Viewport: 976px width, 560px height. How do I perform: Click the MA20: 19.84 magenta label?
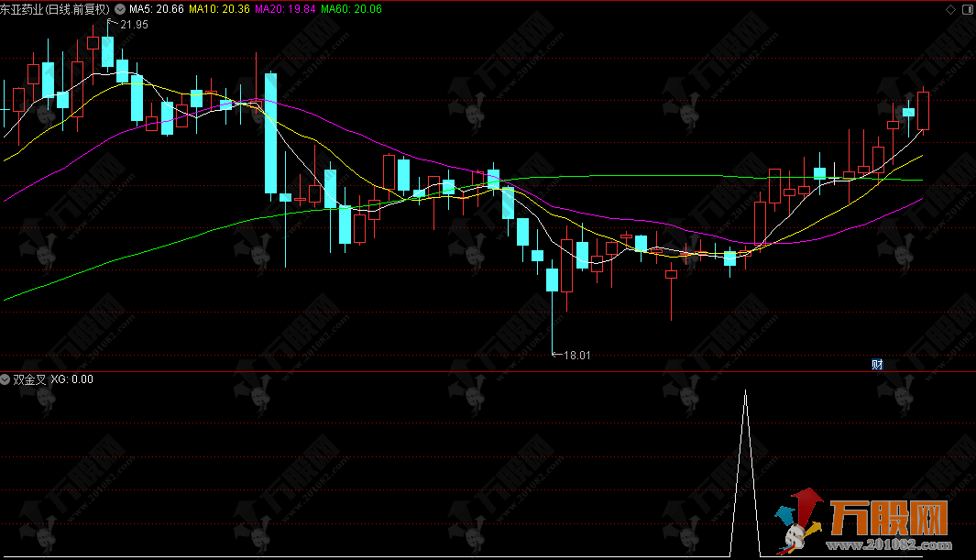285,8
